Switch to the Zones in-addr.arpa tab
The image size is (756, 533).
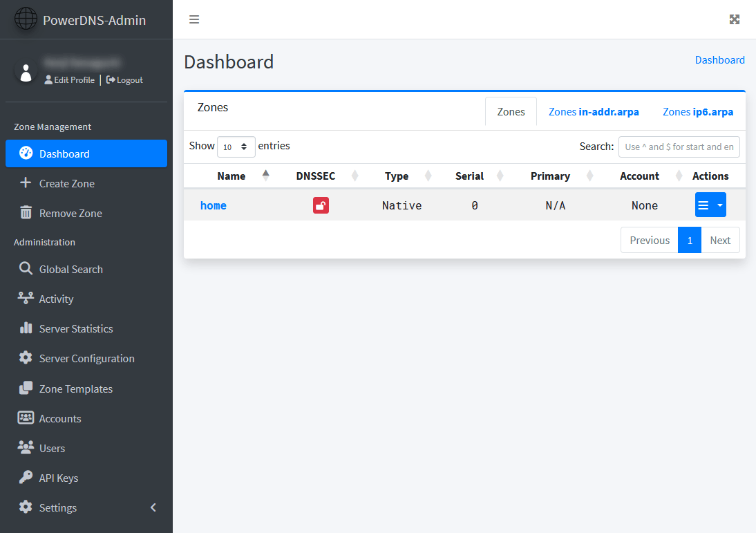pos(594,111)
